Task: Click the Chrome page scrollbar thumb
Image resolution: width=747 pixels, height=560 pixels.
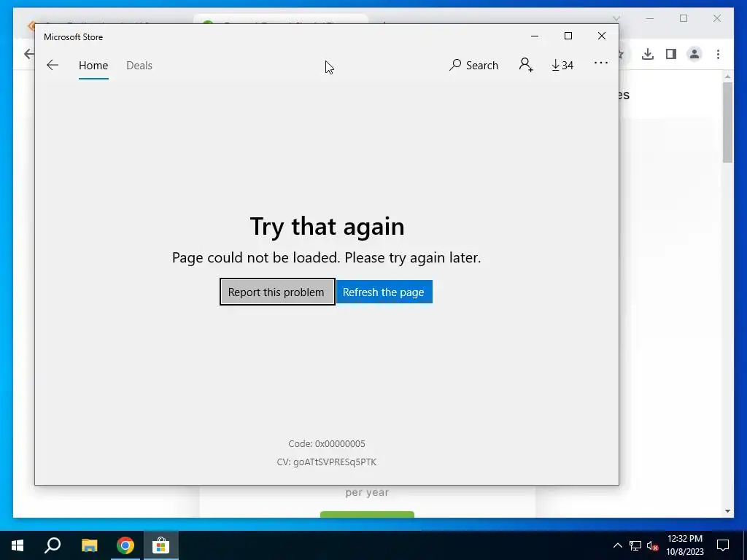Action: [727, 122]
